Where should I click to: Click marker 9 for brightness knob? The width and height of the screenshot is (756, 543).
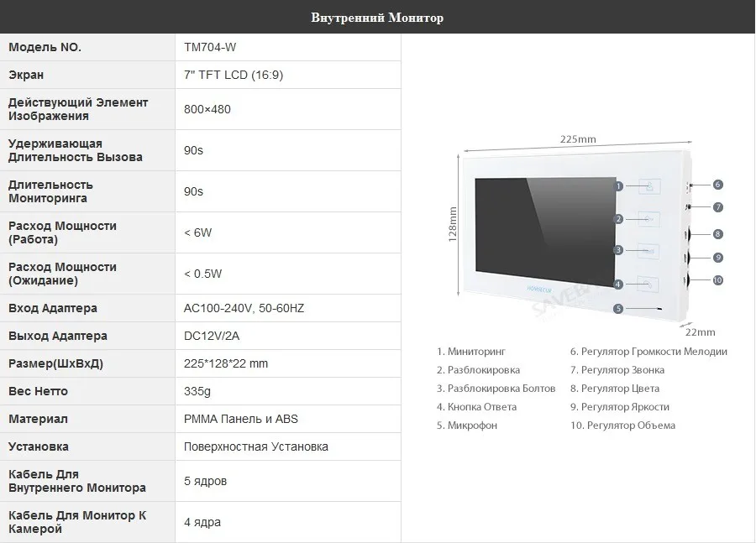tap(718, 258)
